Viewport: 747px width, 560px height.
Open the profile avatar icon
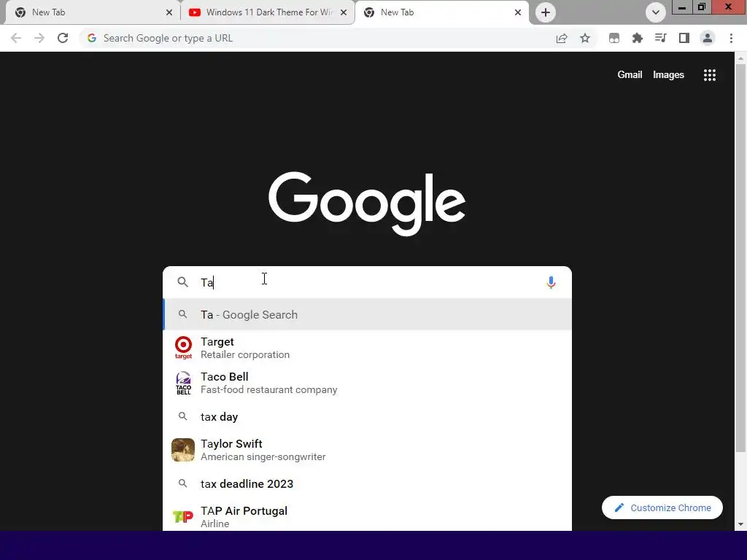[x=708, y=38]
